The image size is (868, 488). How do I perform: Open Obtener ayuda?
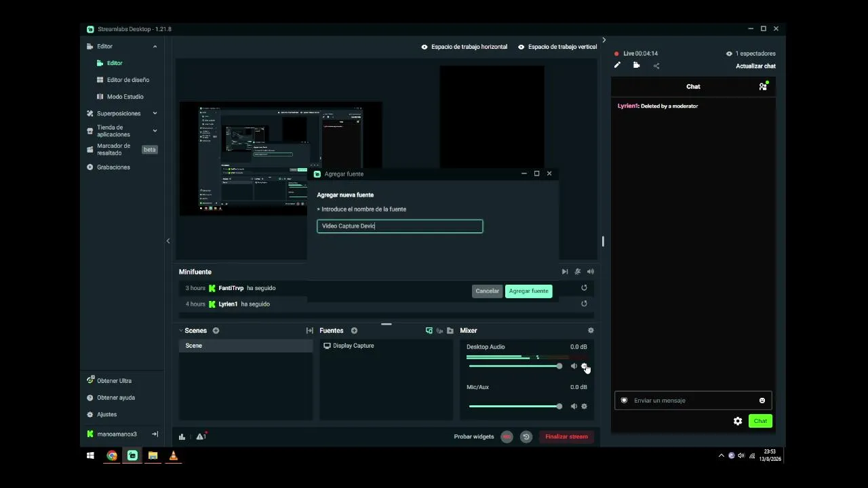click(115, 398)
